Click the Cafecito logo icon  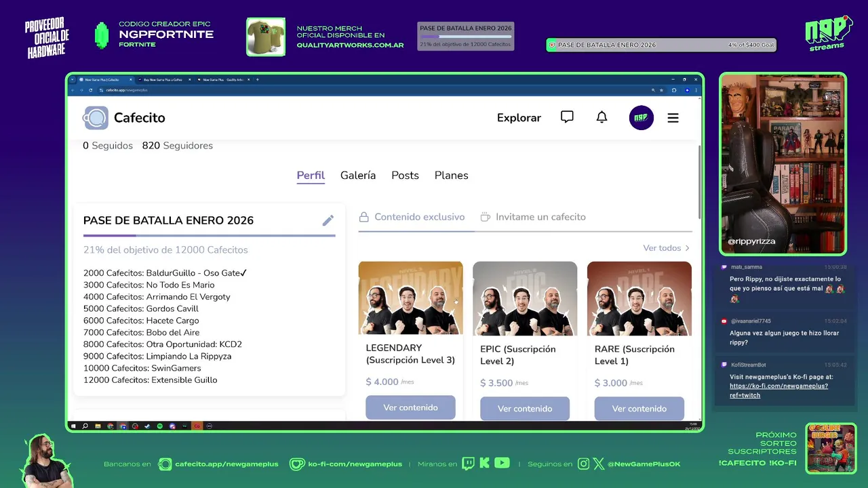coord(96,118)
